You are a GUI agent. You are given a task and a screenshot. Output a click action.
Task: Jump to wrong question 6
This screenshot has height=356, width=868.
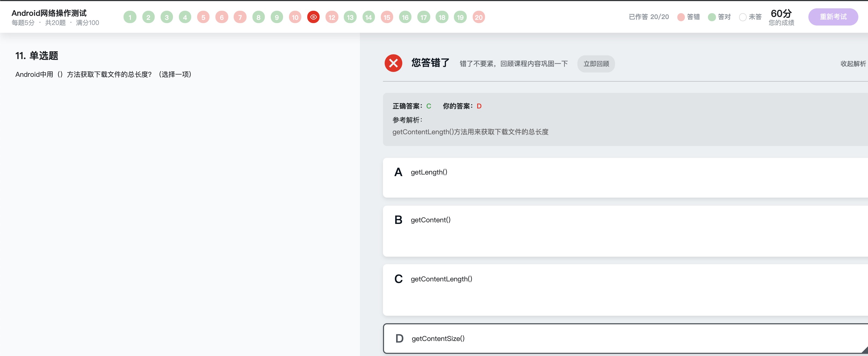click(222, 17)
